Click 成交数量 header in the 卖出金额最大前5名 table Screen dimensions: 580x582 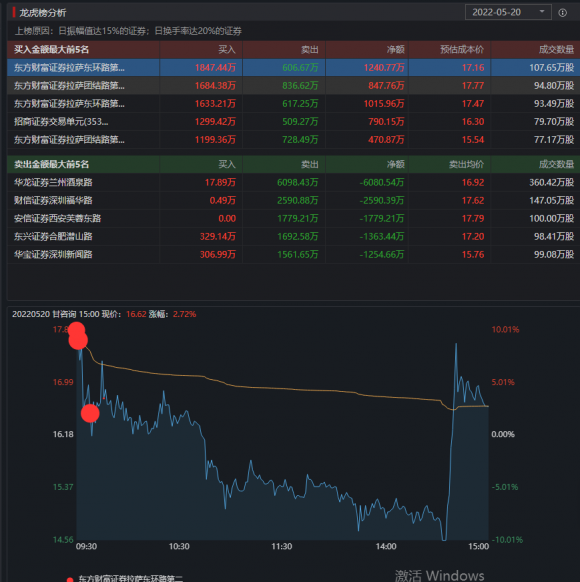556,164
